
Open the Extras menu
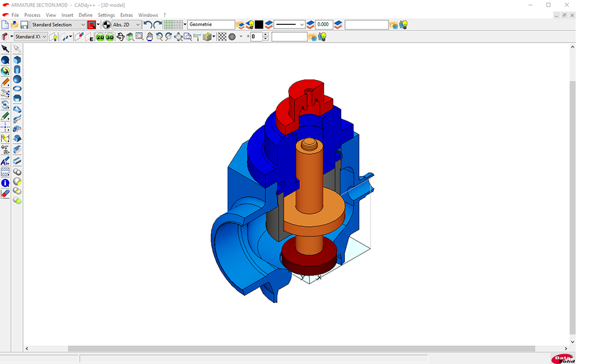(x=126, y=15)
